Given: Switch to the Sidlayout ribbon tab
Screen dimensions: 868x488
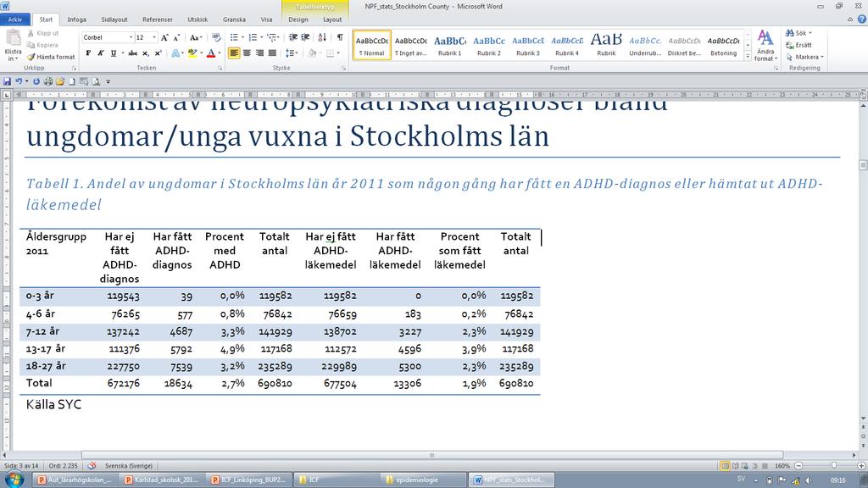Looking at the screenshot, I should click(x=114, y=19).
